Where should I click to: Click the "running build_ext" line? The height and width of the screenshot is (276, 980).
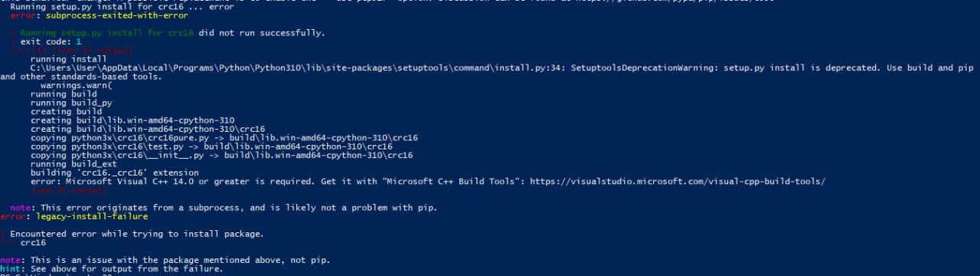pos(73,164)
